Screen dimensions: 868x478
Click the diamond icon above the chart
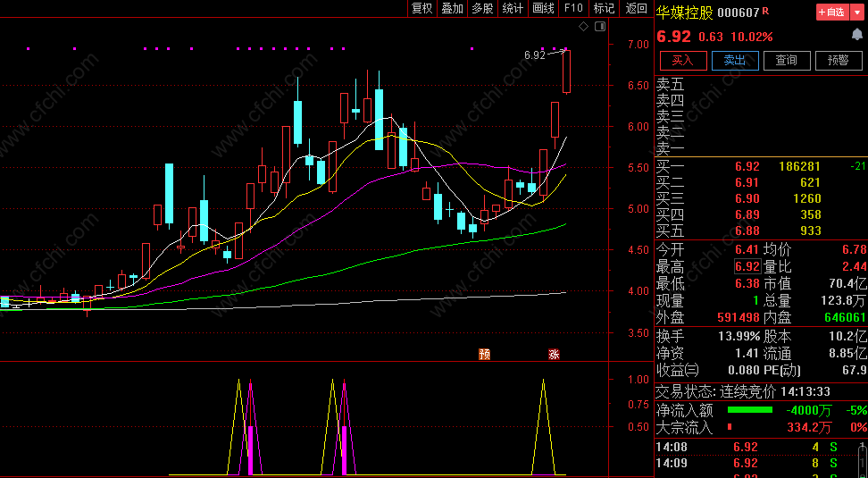[x=583, y=26]
